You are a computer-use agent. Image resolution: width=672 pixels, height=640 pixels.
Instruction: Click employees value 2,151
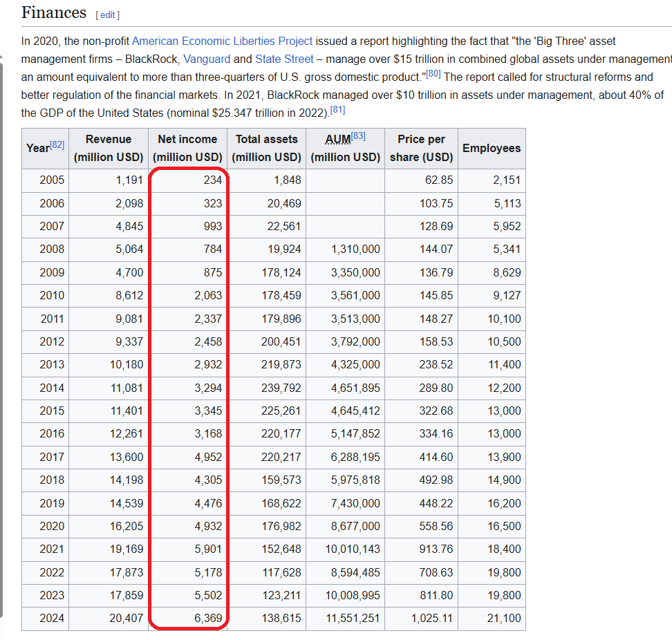pyautogui.click(x=507, y=180)
